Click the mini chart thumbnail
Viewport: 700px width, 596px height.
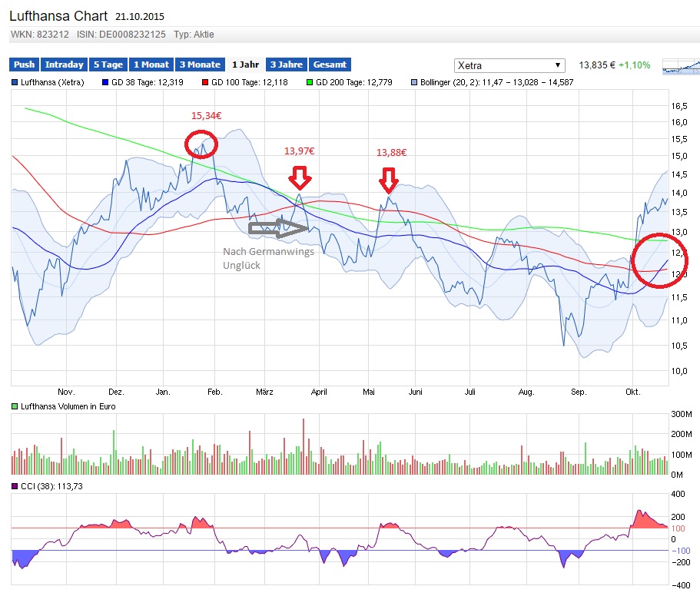682,66
